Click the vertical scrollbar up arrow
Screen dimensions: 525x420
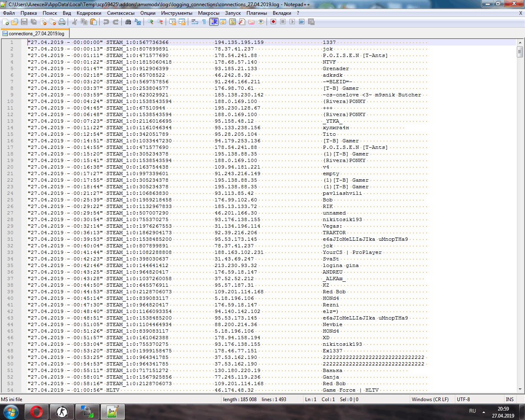(520, 42)
